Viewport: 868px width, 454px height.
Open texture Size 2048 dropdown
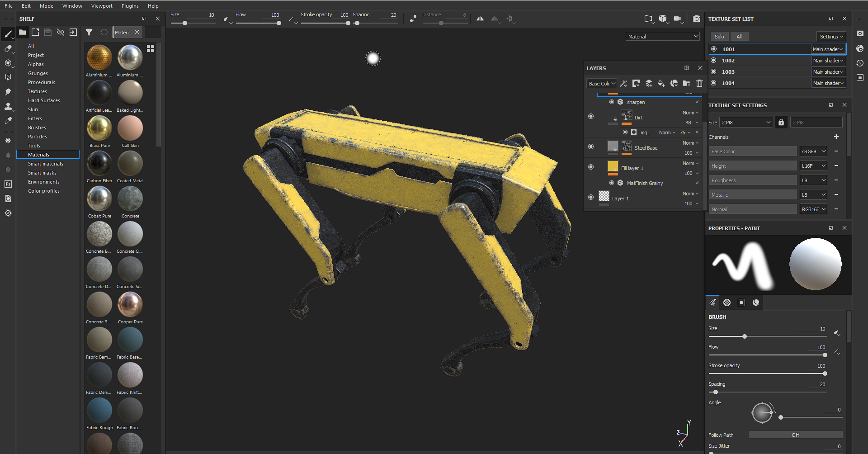pos(746,122)
